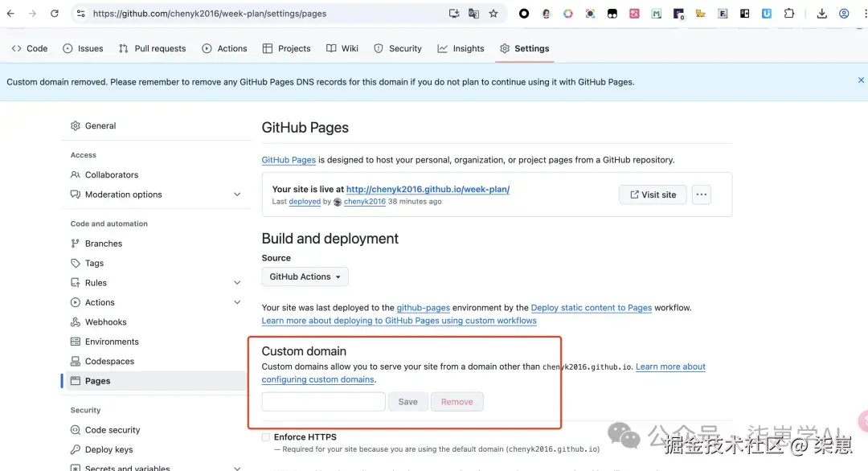Screen dimensions: 868x471
Task: Open the chenyk2016.github.io/week-plan site link
Action: pos(428,190)
